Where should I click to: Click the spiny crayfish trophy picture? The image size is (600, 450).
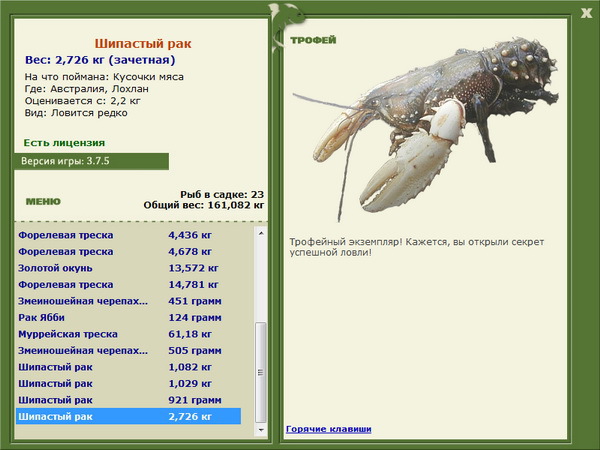pyautogui.click(x=425, y=128)
